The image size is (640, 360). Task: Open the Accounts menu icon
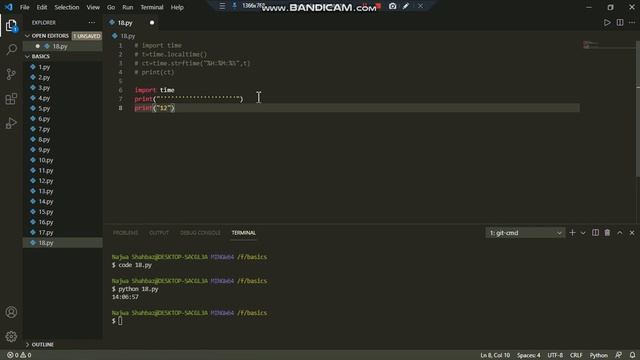11,312
